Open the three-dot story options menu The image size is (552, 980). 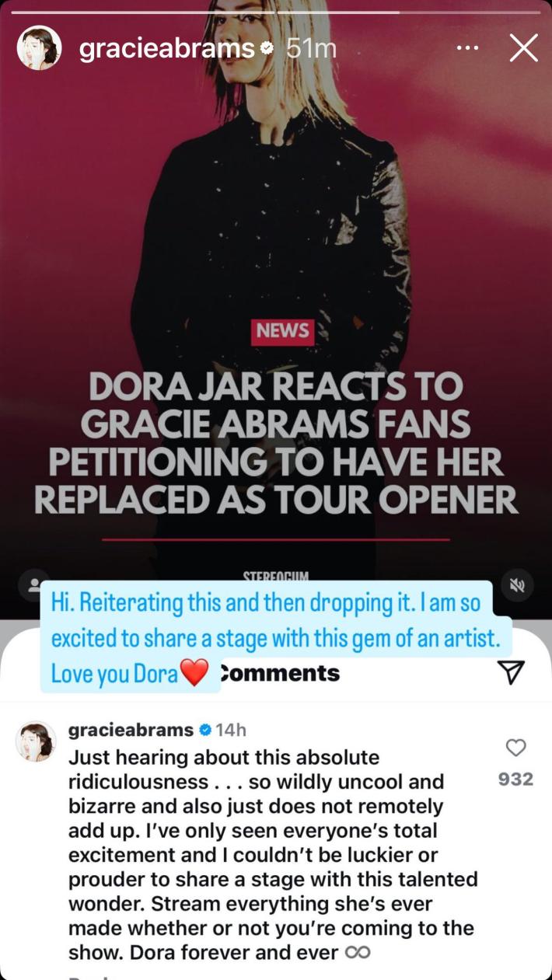[467, 48]
